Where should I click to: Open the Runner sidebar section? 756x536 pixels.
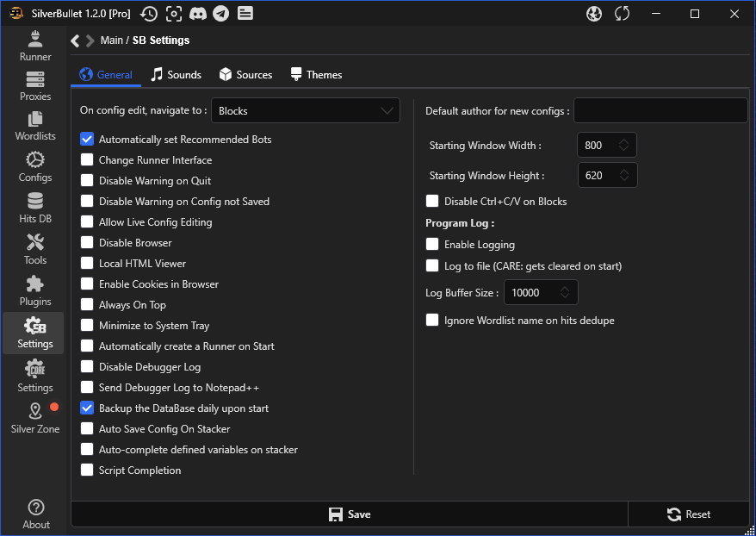[35, 47]
